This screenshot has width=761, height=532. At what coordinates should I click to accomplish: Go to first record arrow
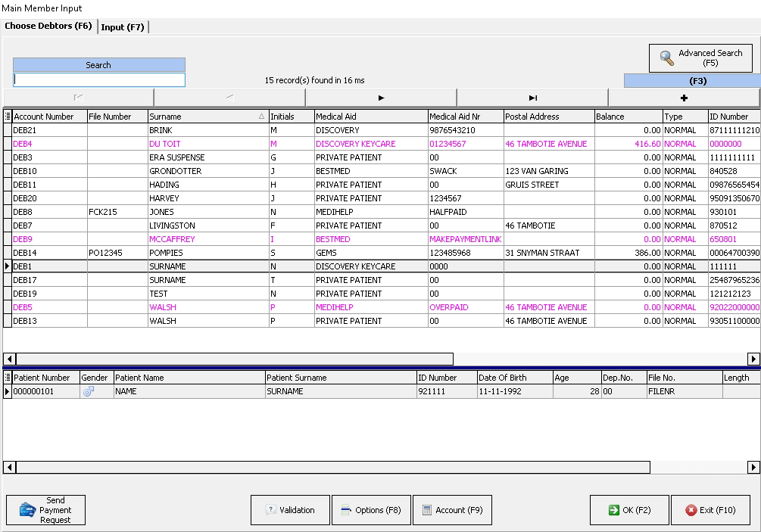[79, 98]
